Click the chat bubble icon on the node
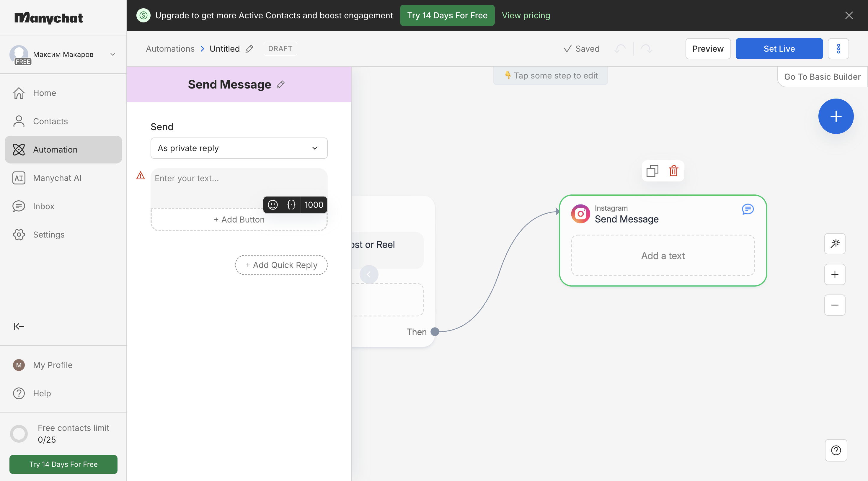868x481 pixels. [x=748, y=209]
